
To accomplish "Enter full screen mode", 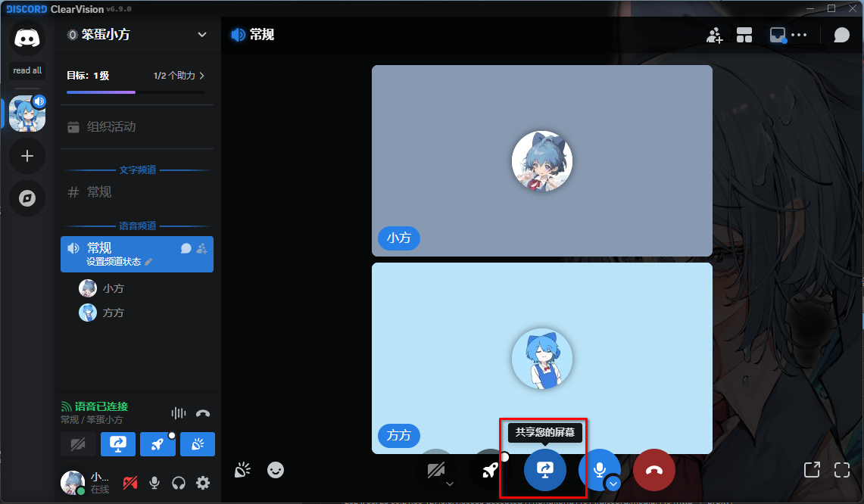I will [x=841, y=470].
